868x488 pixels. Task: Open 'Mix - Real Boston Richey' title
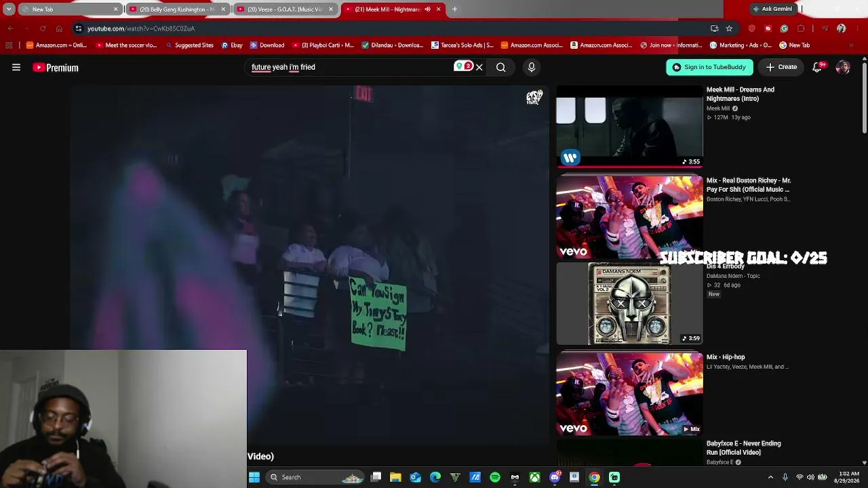coord(749,185)
